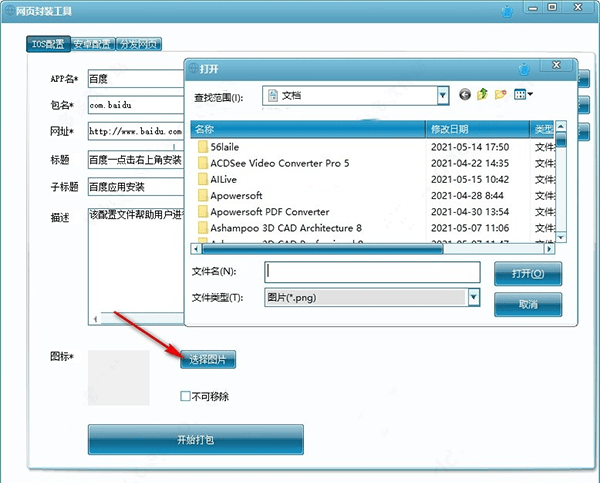The height and width of the screenshot is (483, 600).
Task: Click the 56laile folder icon
Action: click(x=203, y=147)
